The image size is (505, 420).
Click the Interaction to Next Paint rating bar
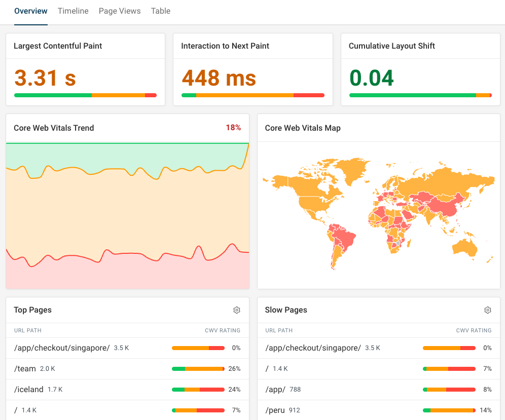pos(252,95)
